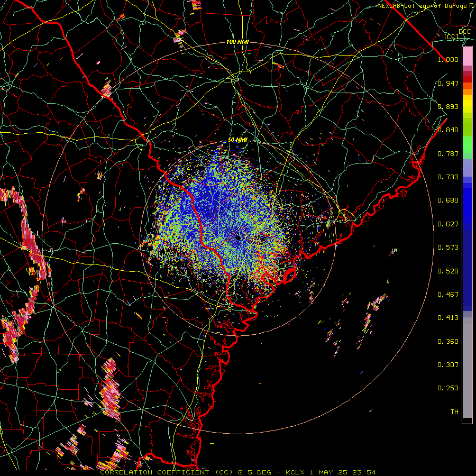The width and height of the screenshot is (476, 476).
Task: Click the 0.520 color scale label
Action: pos(448,271)
